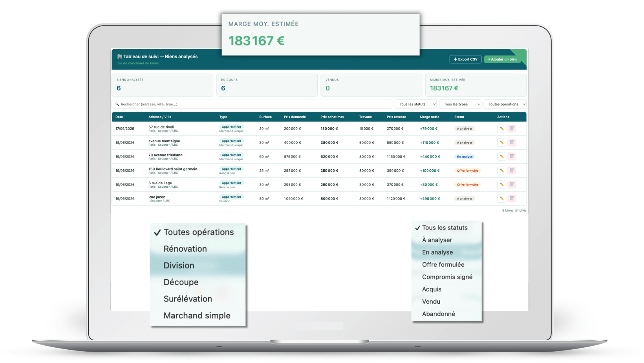Edit the 70 avenue friedland row
Image resolution: width=644 pixels, height=363 pixels.
click(501, 156)
